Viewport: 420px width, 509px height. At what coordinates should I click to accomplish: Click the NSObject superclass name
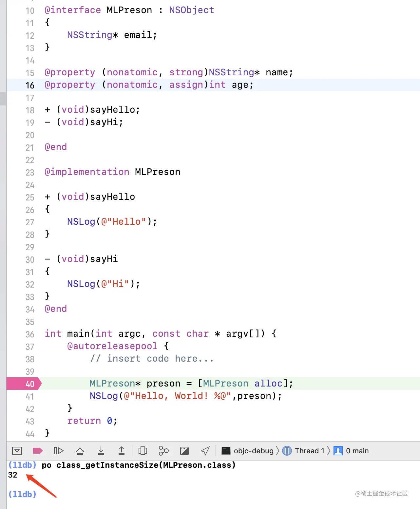tap(192, 10)
